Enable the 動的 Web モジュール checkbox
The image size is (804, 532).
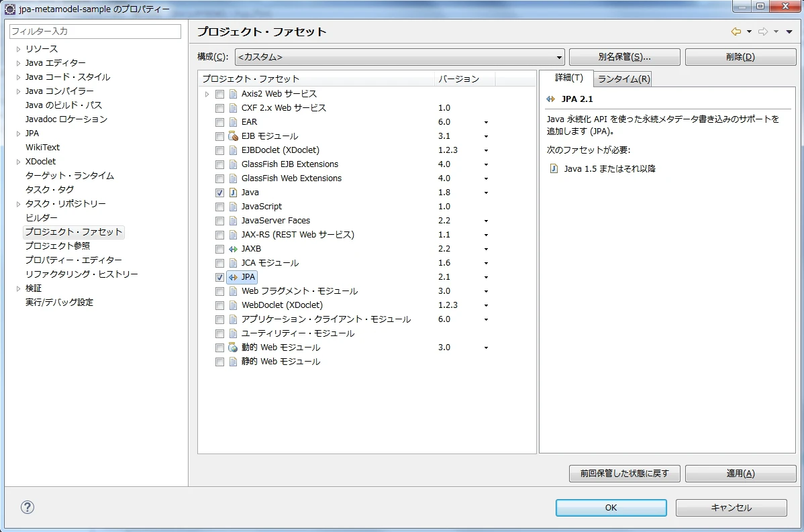[220, 348]
